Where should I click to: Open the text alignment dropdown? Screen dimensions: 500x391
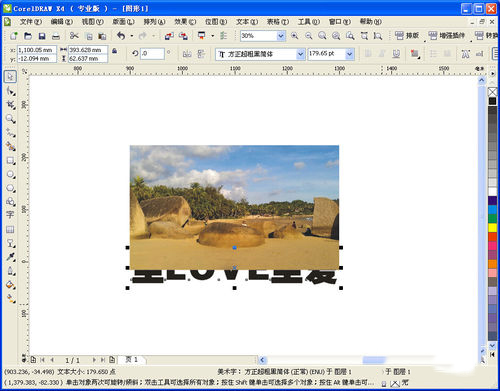pyautogui.click(x=415, y=54)
